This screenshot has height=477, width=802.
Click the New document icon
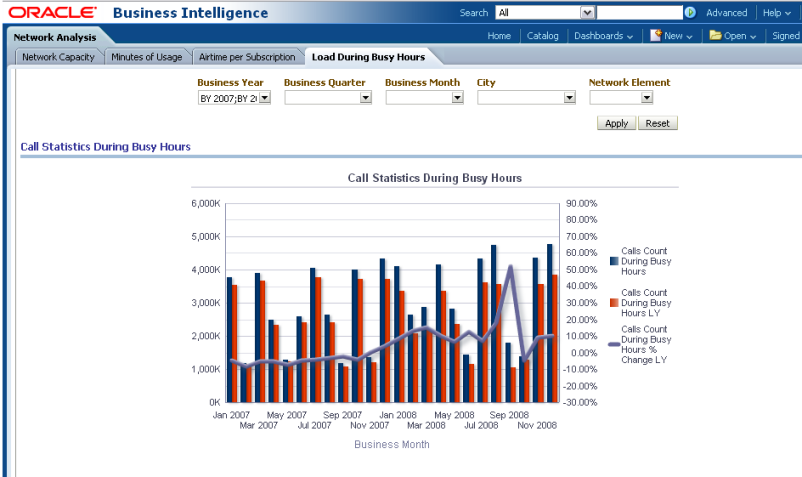[656, 35]
